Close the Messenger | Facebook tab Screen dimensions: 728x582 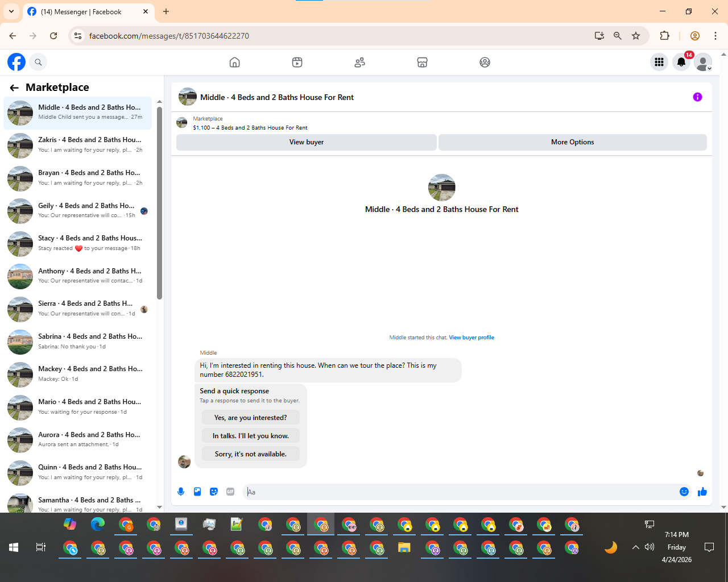pos(146,11)
